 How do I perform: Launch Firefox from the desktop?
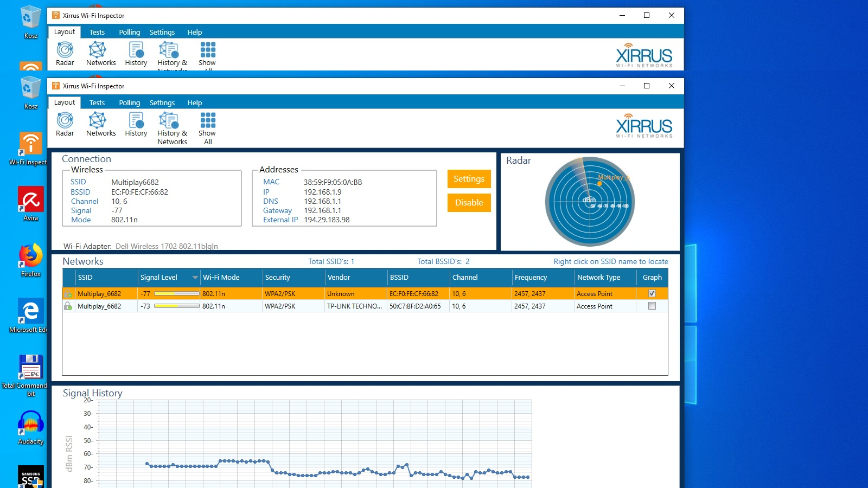[x=30, y=260]
